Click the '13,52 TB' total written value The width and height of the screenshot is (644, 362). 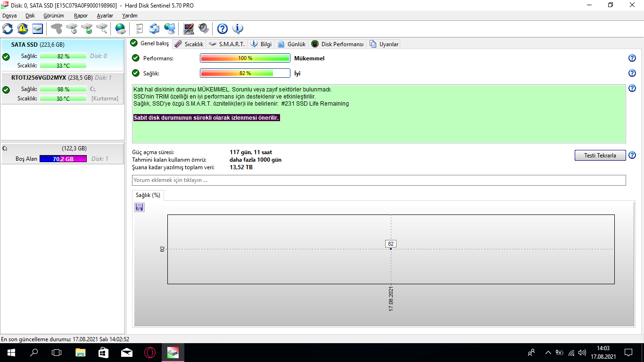pyautogui.click(x=241, y=167)
